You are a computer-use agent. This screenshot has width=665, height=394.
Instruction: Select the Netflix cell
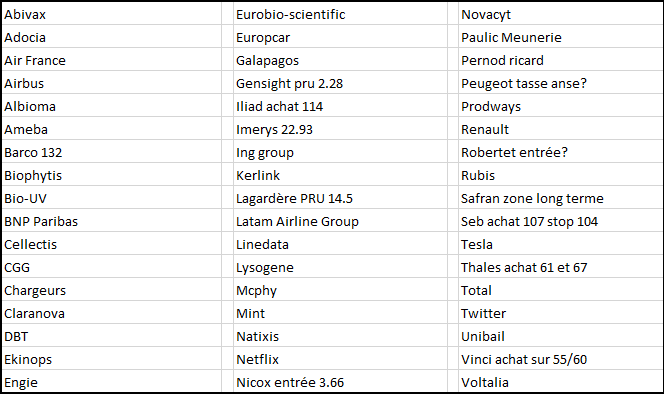pos(341,359)
